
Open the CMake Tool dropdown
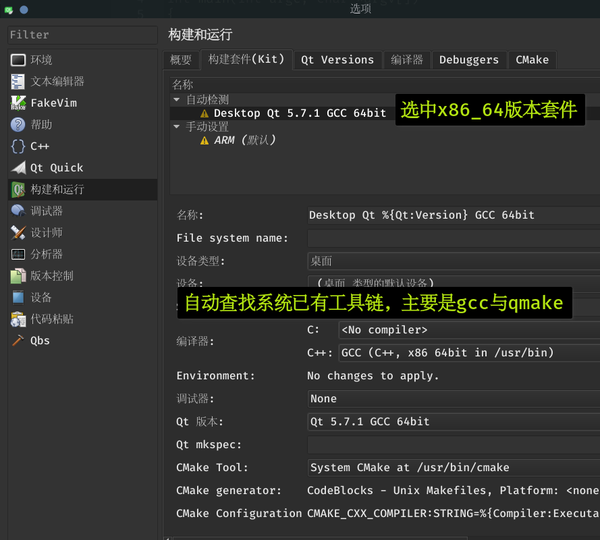(x=453, y=468)
